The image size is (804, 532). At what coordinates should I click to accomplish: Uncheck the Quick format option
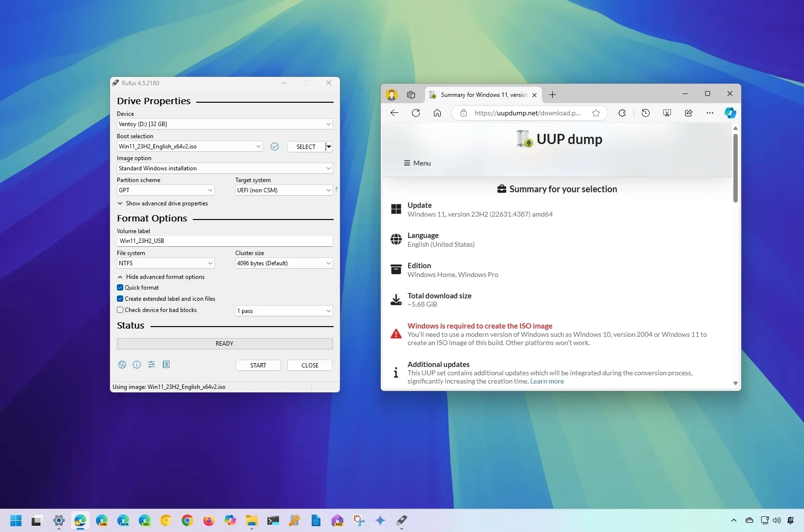pyautogui.click(x=120, y=288)
